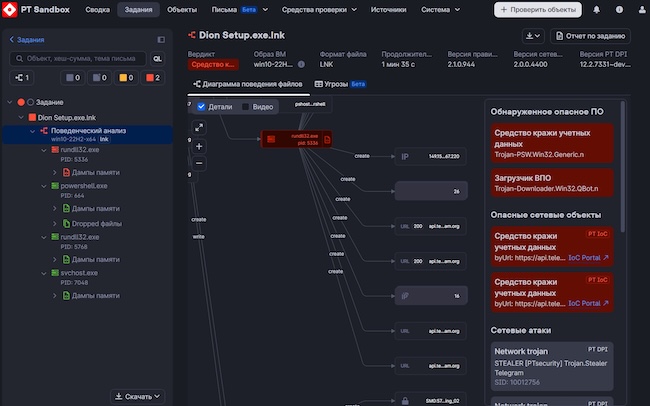Open Отчет по заданию report
The height and width of the screenshot is (406, 650).
[590, 36]
